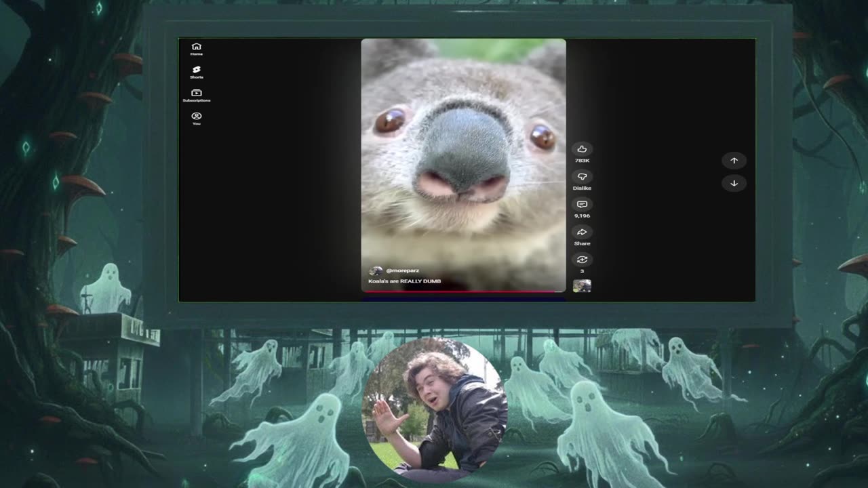Viewport: 868px width, 488px height.
Task: Open the remix button
Action: coord(582,260)
